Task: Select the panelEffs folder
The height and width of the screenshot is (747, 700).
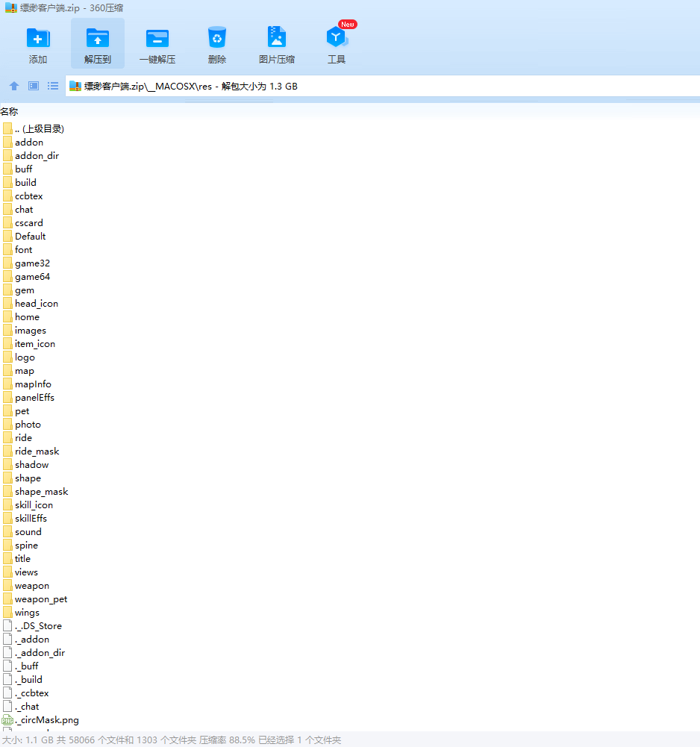Action: pyautogui.click(x=34, y=398)
